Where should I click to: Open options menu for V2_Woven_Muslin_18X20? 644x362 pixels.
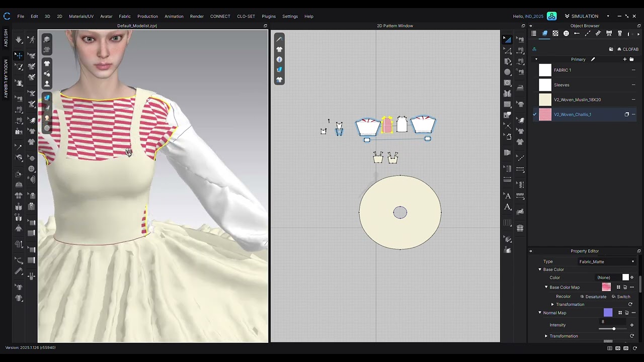pyautogui.click(x=633, y=100)
